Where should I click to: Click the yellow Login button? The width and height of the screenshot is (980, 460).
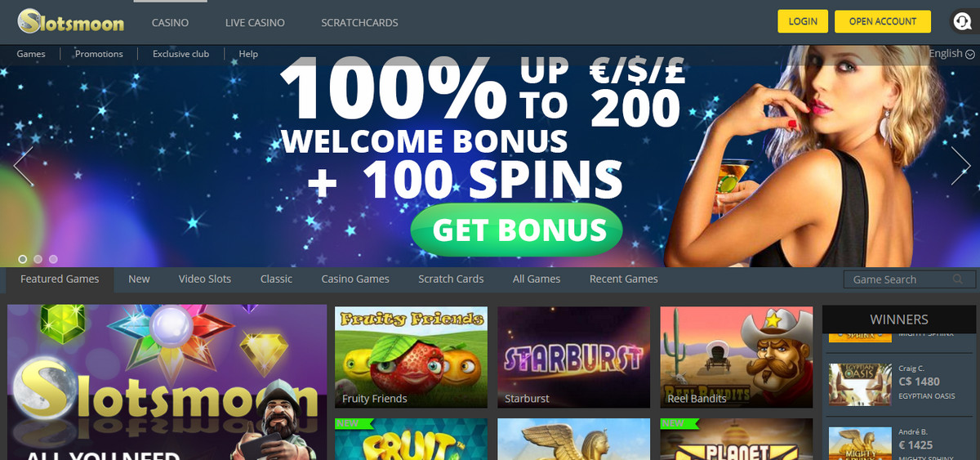(803, 21)
